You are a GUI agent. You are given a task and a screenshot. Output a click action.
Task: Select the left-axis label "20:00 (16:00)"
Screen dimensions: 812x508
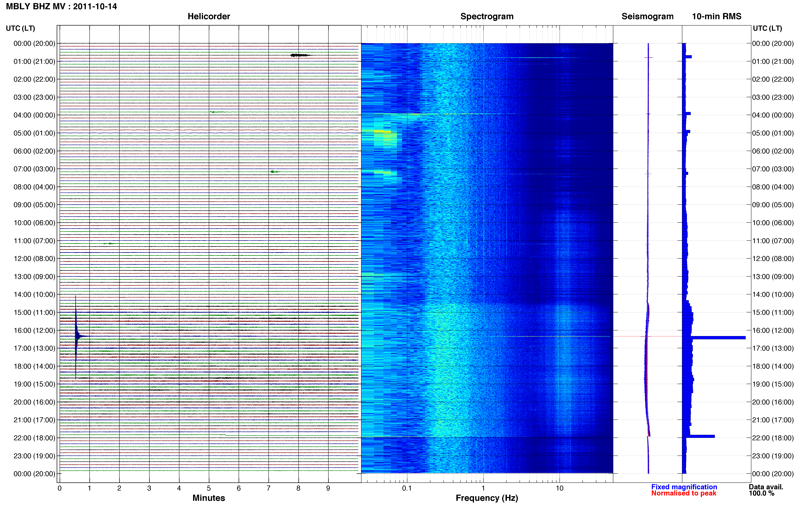[35, 402]
